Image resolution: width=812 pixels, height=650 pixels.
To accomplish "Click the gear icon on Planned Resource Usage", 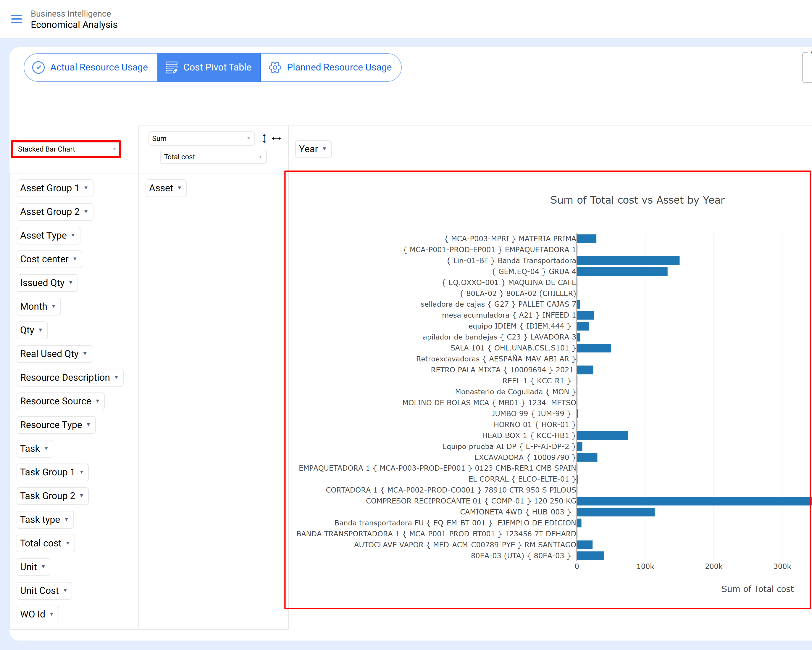I will [275, 67].
